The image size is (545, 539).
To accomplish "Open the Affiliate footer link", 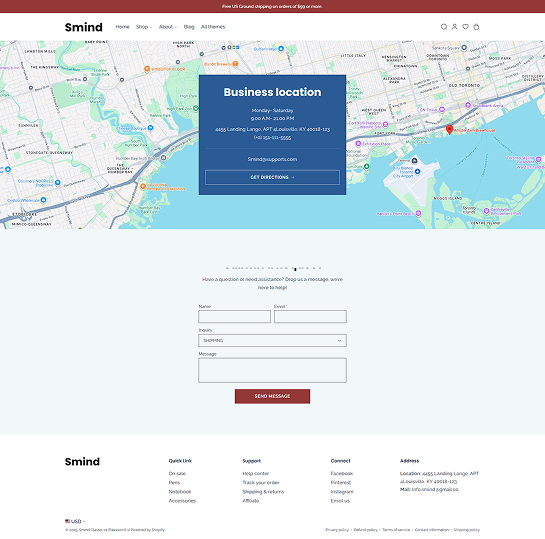I will pyautogui.click(x=251, y=500).
